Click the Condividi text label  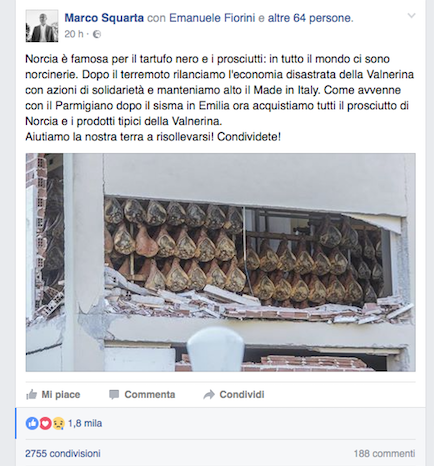tap(242, 395)
